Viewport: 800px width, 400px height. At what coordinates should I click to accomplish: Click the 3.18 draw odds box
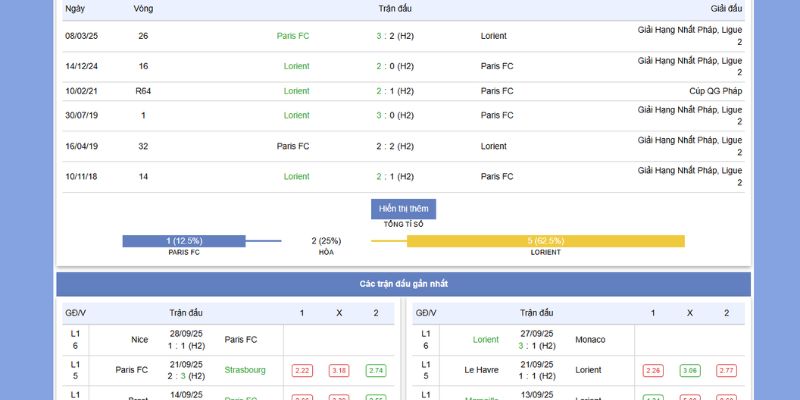(339, 370)
